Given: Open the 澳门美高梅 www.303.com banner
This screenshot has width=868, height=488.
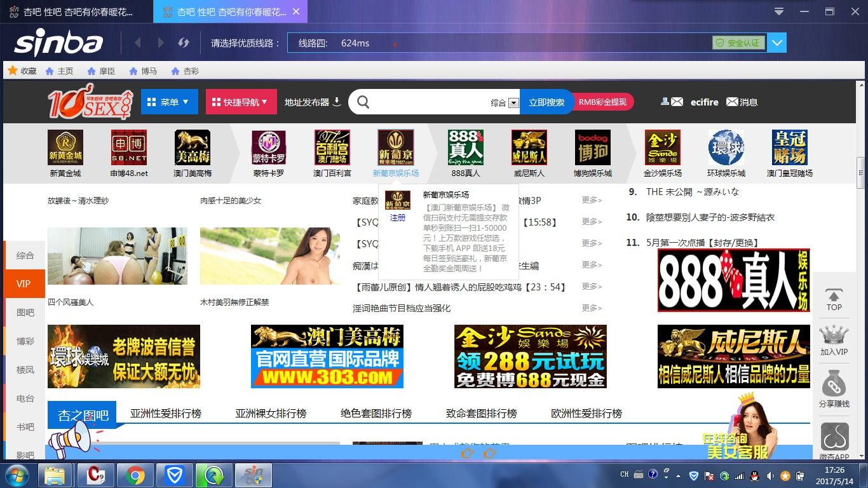Looking at the screenshot, I should (327, 356).
